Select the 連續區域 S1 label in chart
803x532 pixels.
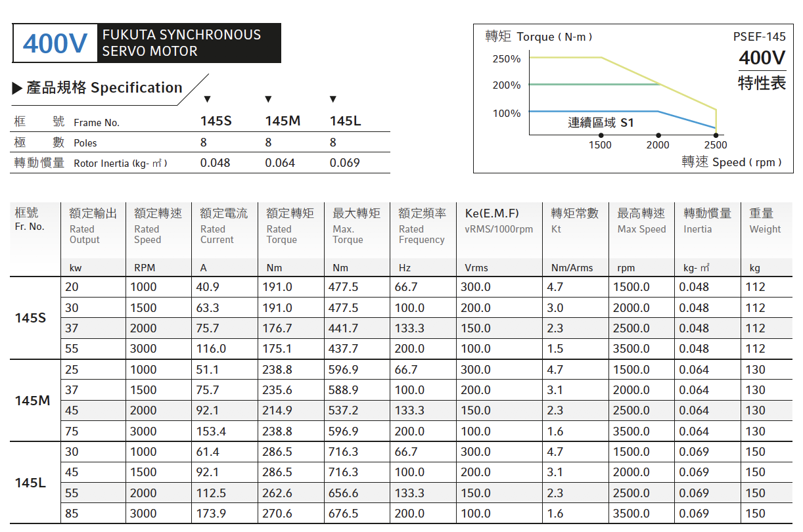(x=601, y=123)
